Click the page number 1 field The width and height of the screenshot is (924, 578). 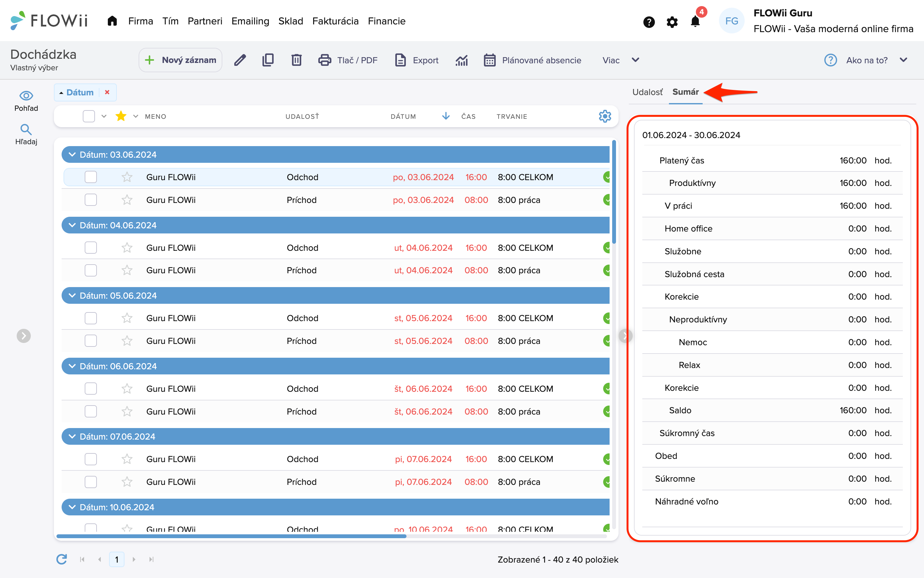[117, 559]
